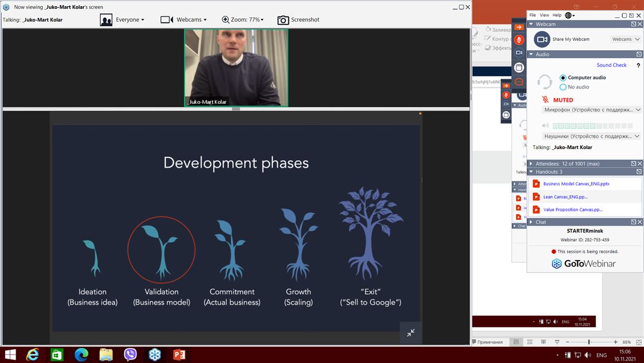
Task: Click Juko-Mart Kolar webcam thumbnail
Action: coord(236,68)
